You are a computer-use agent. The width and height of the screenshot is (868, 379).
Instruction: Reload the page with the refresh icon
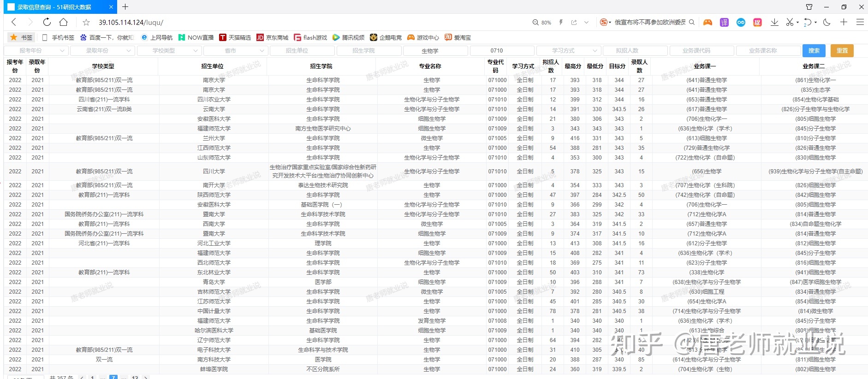tap(47, 22)
